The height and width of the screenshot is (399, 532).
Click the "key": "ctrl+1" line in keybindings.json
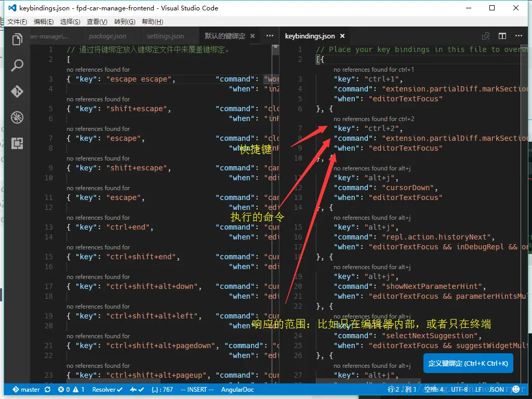click(x=368, y=79)
